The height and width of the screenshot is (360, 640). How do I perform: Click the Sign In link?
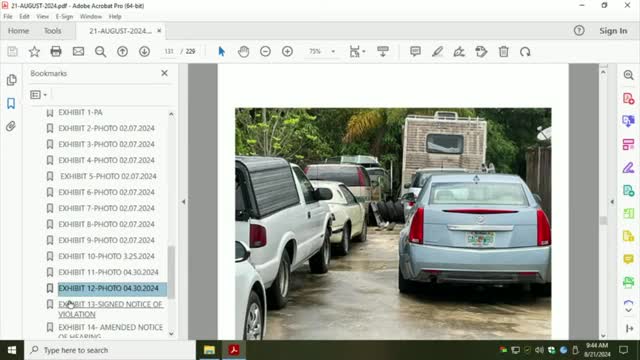(613, 31)
